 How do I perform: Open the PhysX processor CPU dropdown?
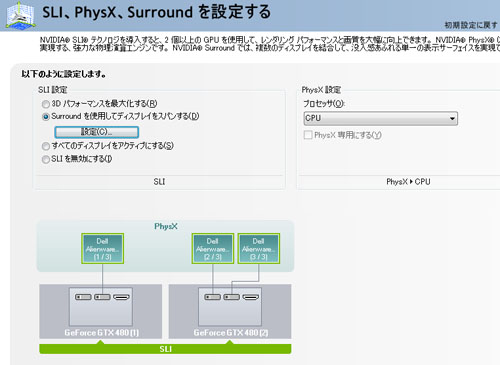coord(381,118)
